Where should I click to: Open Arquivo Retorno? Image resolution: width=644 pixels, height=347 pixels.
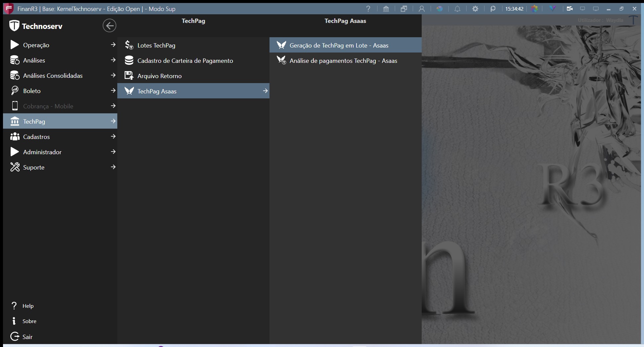click(193, 76)
